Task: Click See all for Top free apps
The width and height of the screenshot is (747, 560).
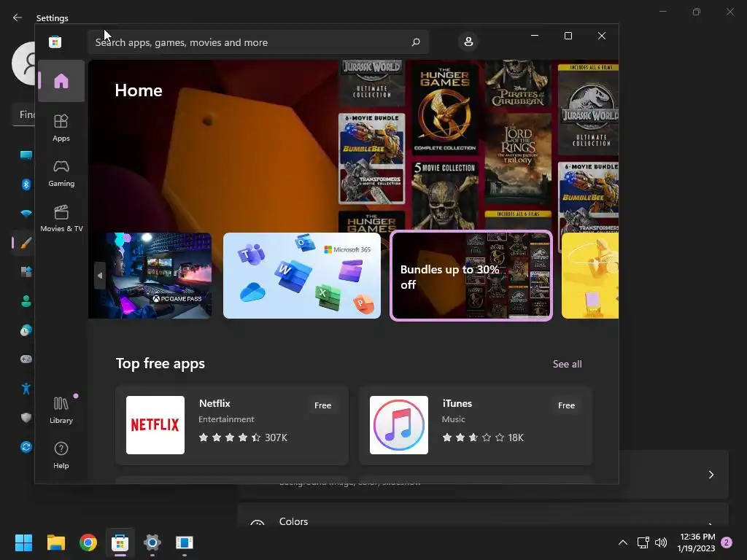Action: coord(567,364)
